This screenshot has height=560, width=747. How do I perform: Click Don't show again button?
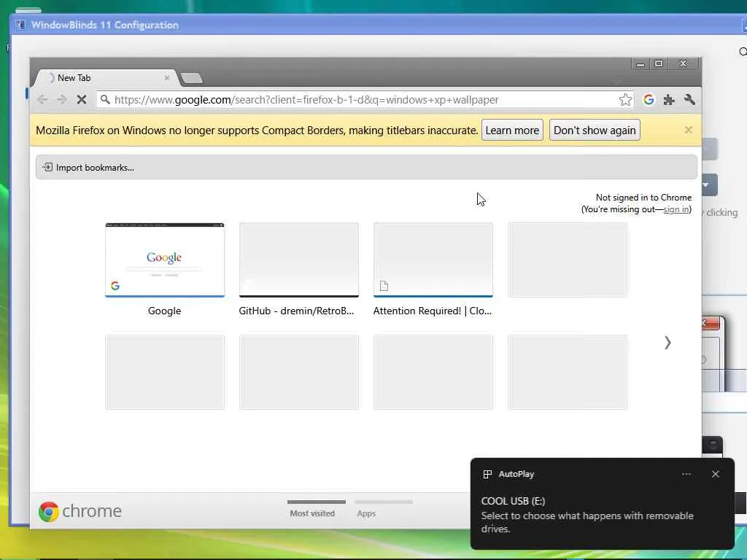pyautogui.click(x=595, y=130)
